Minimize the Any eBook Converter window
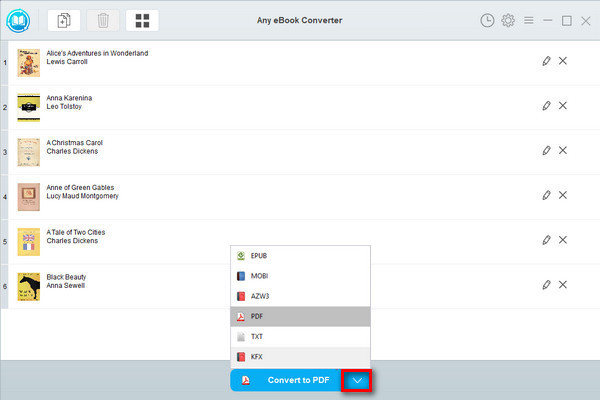Image resolution: width=600 pixels, height=400 pixels. [x=548, y=20]
